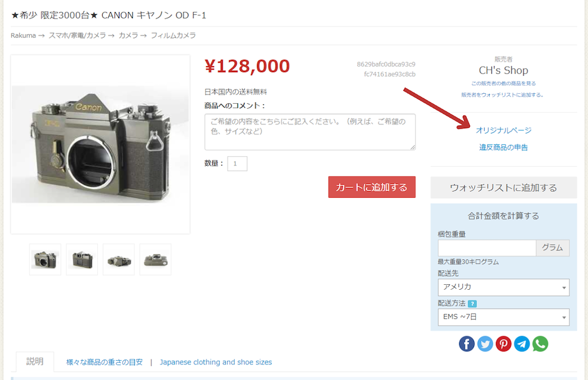The width and height of the screenshot is (588, 380).
Task: Share the listing on Pinterest
Action: pos(503,344)
